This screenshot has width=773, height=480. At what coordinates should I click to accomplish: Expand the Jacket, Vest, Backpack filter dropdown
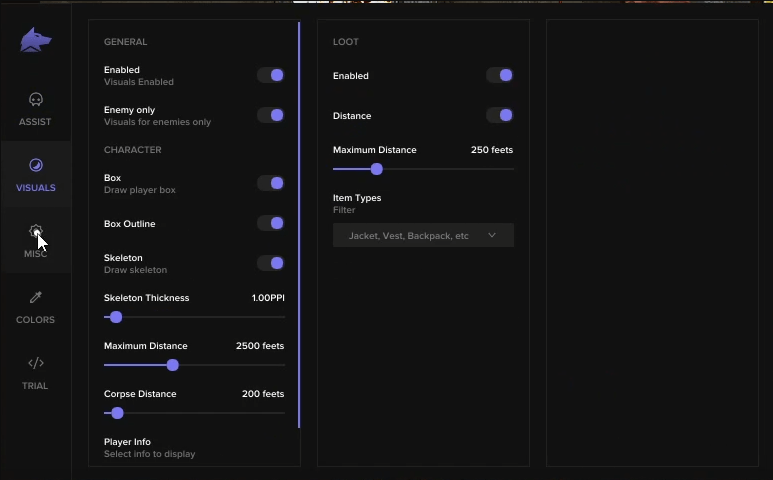point(423,236)
